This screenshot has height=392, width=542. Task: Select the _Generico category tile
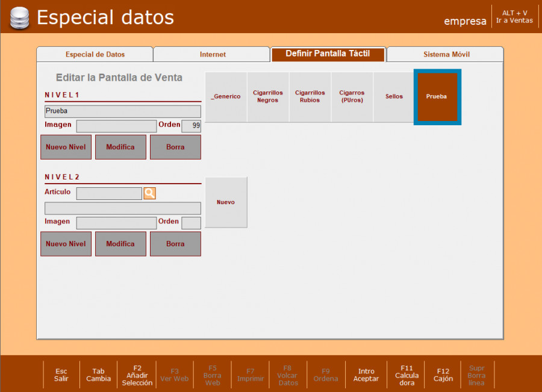[x=226, y=97]
